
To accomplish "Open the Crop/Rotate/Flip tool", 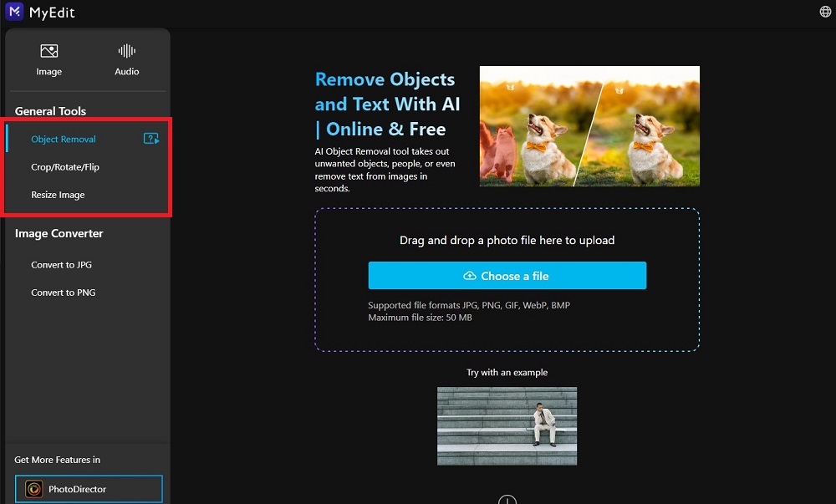I will click(64, 166).
